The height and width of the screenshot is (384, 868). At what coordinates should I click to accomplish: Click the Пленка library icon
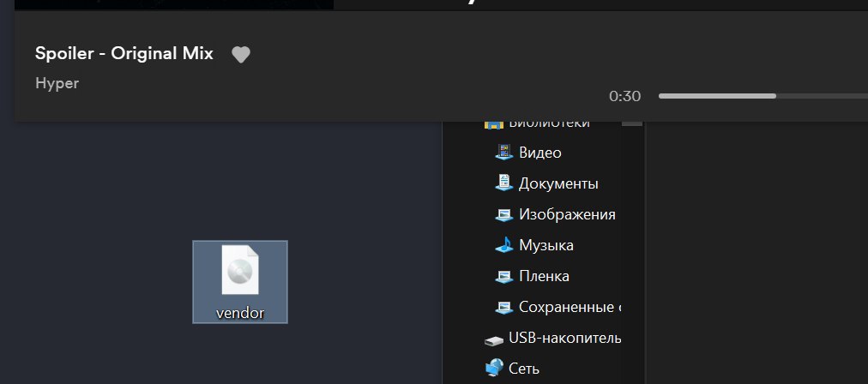click(x=503, y=277)
